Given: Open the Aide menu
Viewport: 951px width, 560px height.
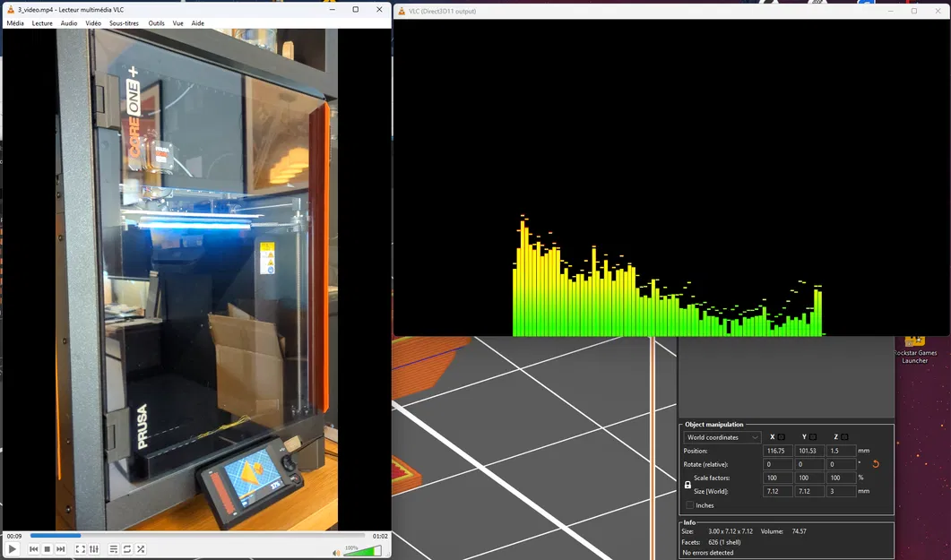Looking at the screenshot, I should (198, 23).
